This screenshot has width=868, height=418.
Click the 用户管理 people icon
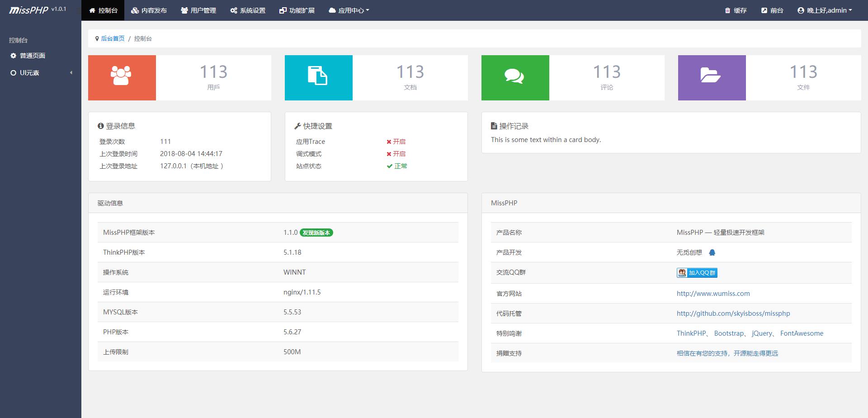tap(184, 10)
